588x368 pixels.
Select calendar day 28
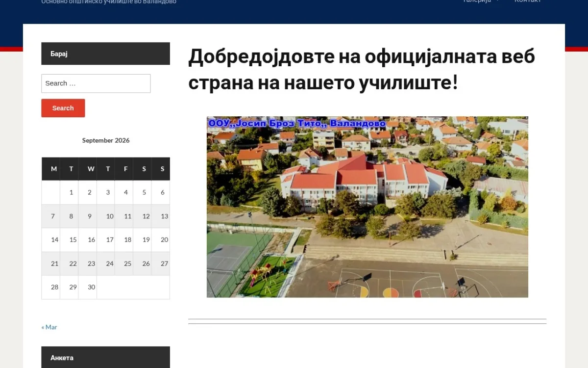pyautogui.click(x=51, y=287)
